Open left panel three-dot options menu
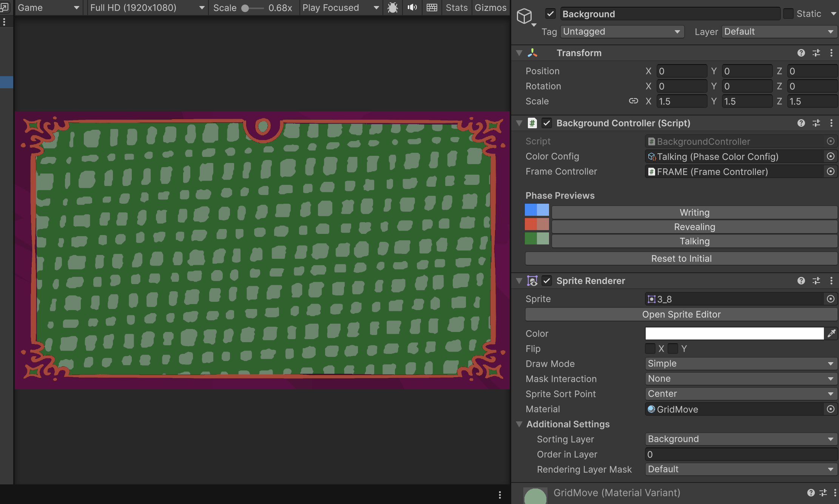The height and width of the screenshot is (504, 839). (x=4, y=22)
